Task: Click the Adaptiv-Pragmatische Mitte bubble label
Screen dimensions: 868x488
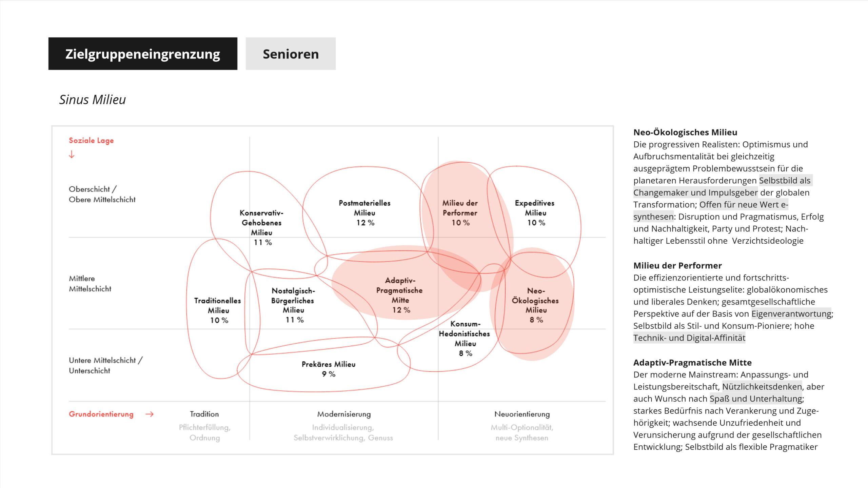Action: (x=400, y=295)
